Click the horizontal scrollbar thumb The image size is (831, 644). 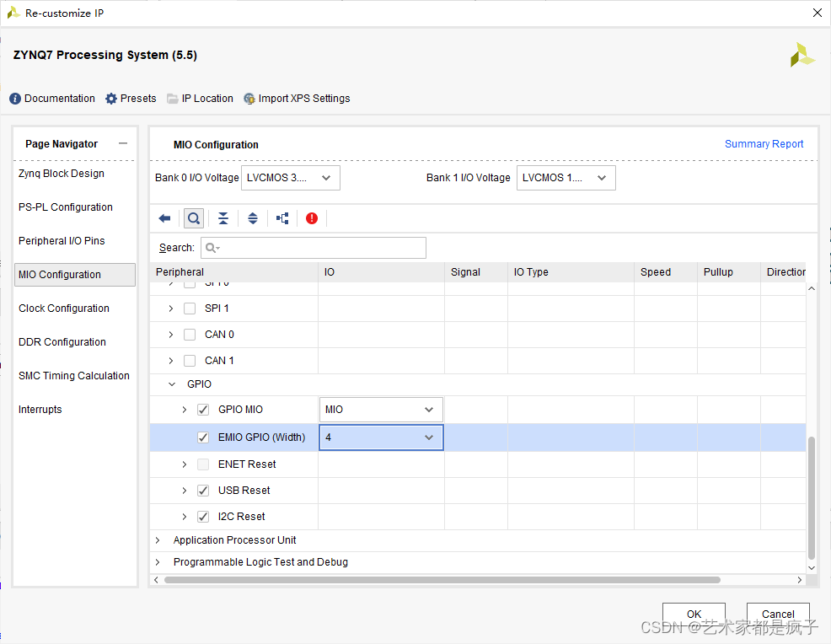tap(442, 580)
